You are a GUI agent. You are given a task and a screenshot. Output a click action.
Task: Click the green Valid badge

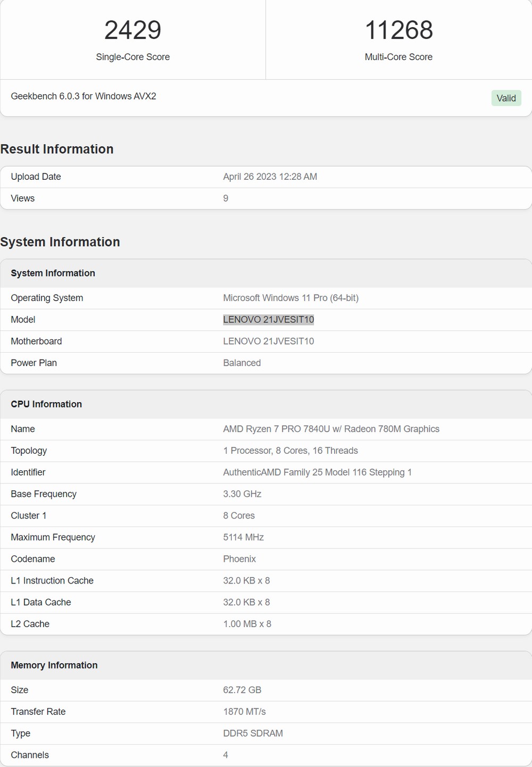(x=506, y=98)
